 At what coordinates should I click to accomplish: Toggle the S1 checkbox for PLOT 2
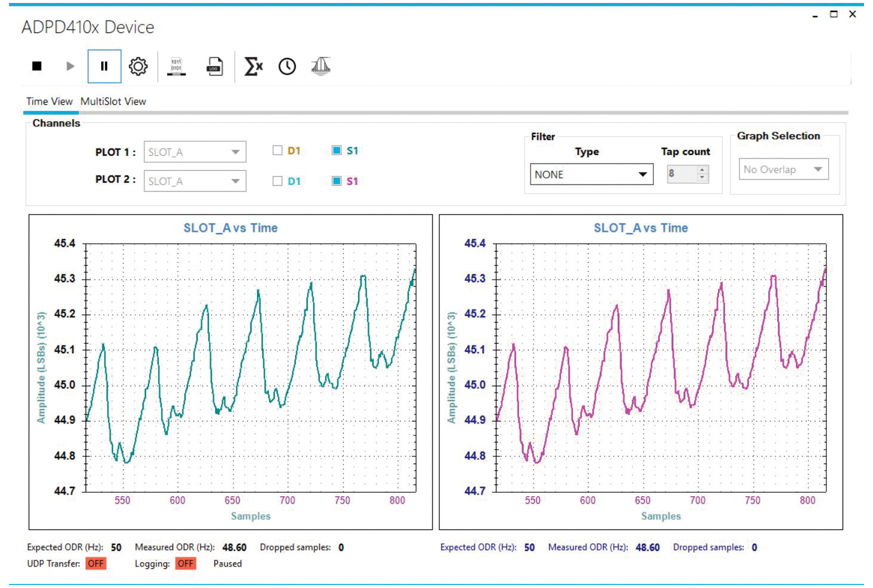coord(337,181)
